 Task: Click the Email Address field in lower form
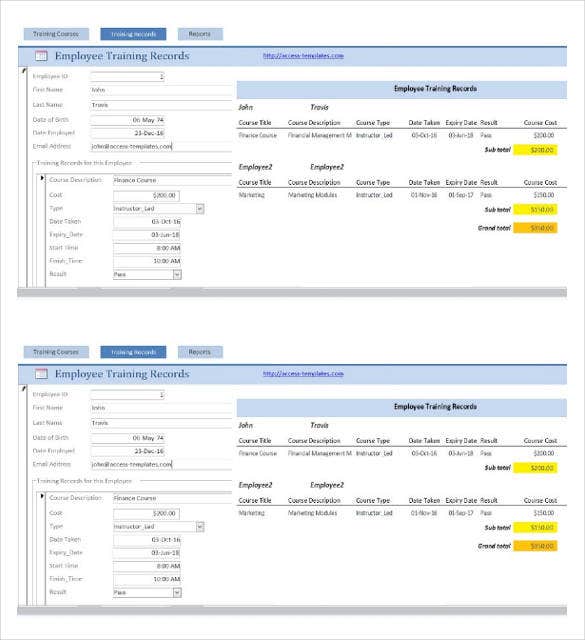(161, 464)
